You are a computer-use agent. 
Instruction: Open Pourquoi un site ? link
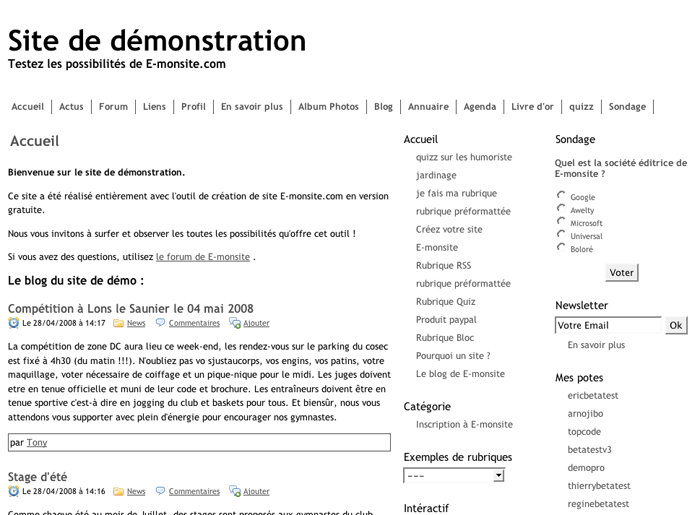[x=453, y=356]
